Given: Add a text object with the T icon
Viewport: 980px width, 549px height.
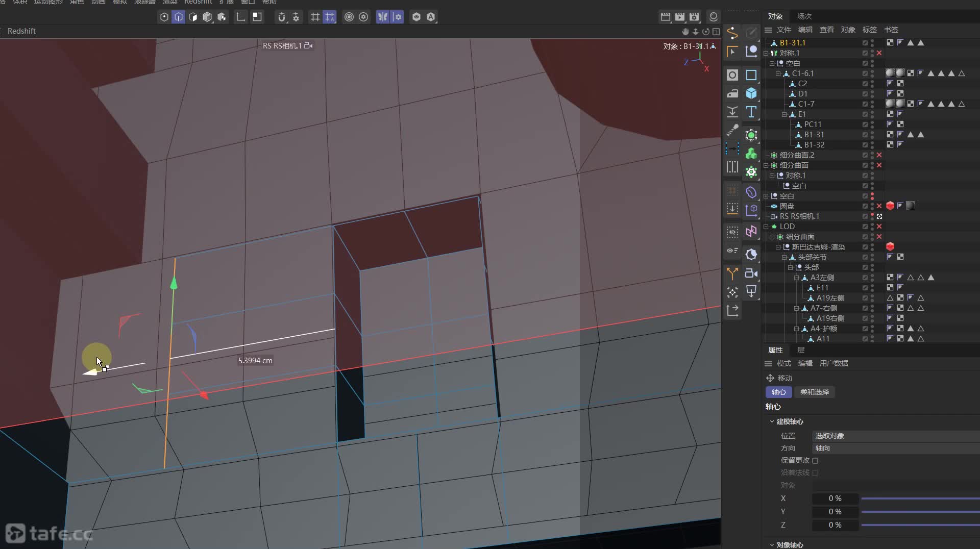Looking at the screenshot, I should pyautogui.click(x=751, y=112).
